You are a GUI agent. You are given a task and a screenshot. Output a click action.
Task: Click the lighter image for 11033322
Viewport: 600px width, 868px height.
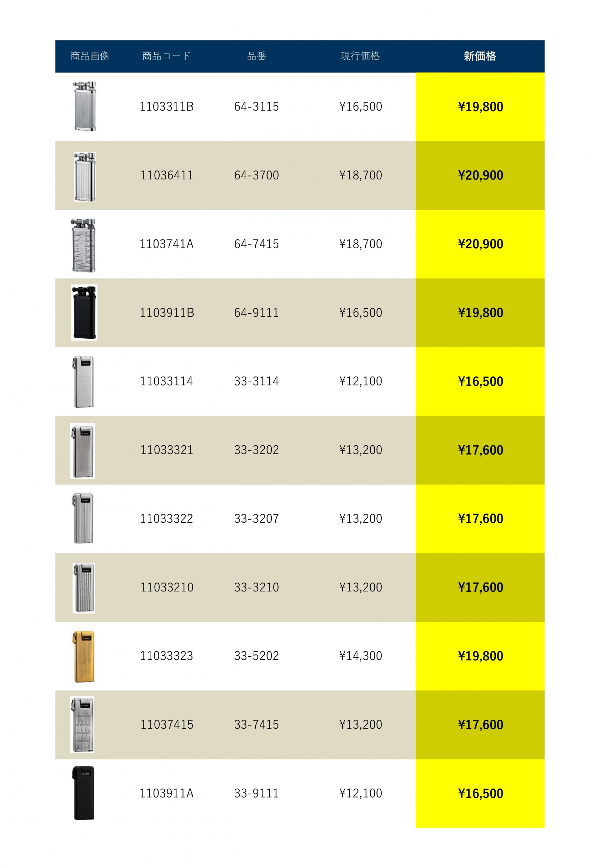(83, 519)
